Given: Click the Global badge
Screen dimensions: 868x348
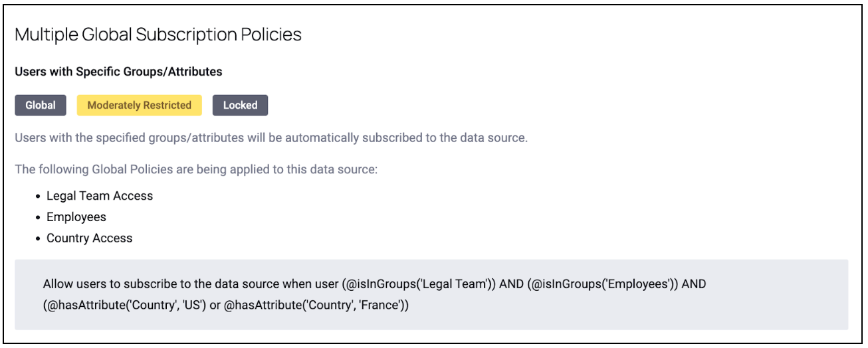Looking at the screenshot, I should 40,105.
